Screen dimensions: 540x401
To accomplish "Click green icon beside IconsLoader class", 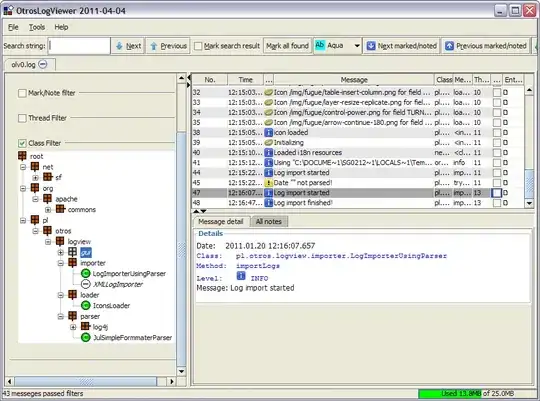I will 85,306.
